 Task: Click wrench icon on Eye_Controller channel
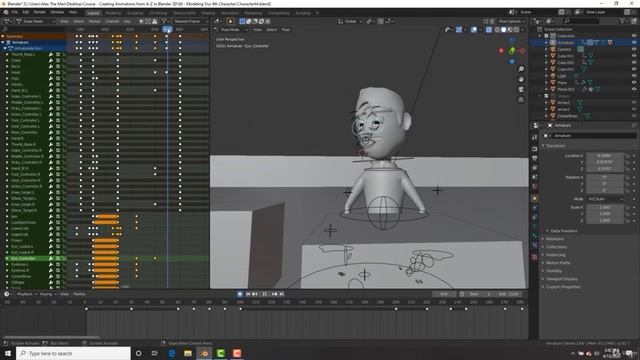[x=51, y=258]
